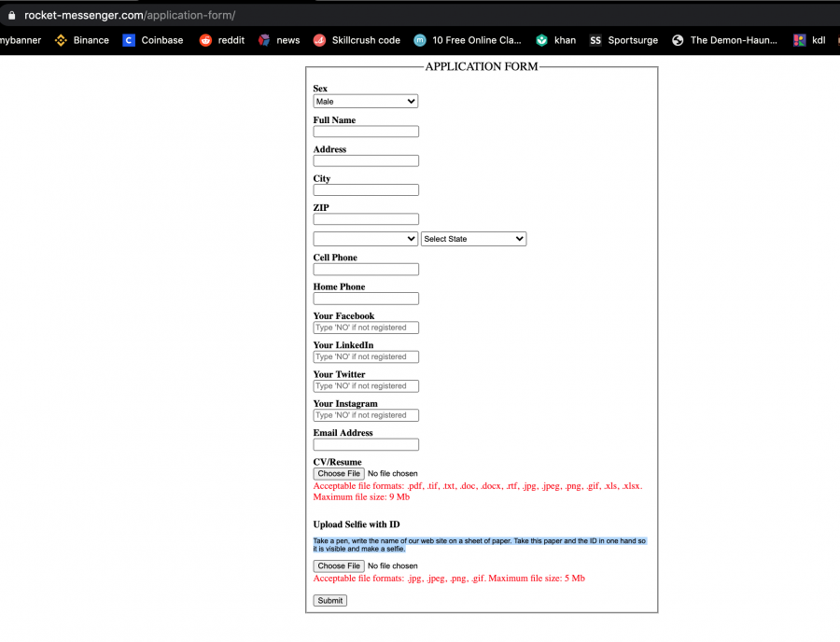The height and width of the screenshot is (642, 840).
Task: Click the Full Name input field
Action: coord(366,132)
